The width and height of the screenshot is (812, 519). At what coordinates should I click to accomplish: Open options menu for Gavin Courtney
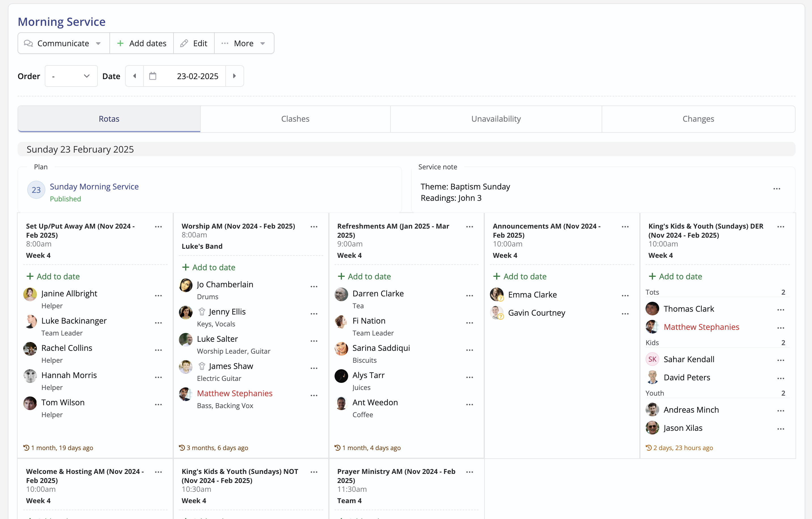click(625, 314)
